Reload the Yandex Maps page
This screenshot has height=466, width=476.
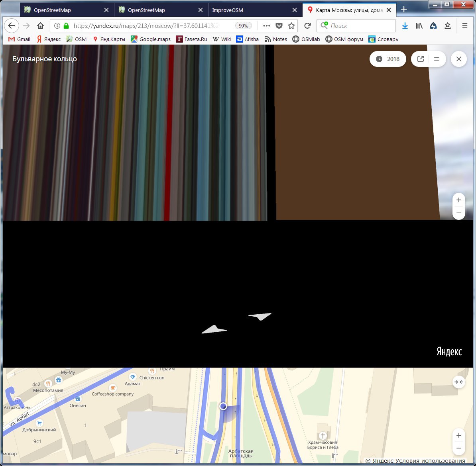point(307,26)
